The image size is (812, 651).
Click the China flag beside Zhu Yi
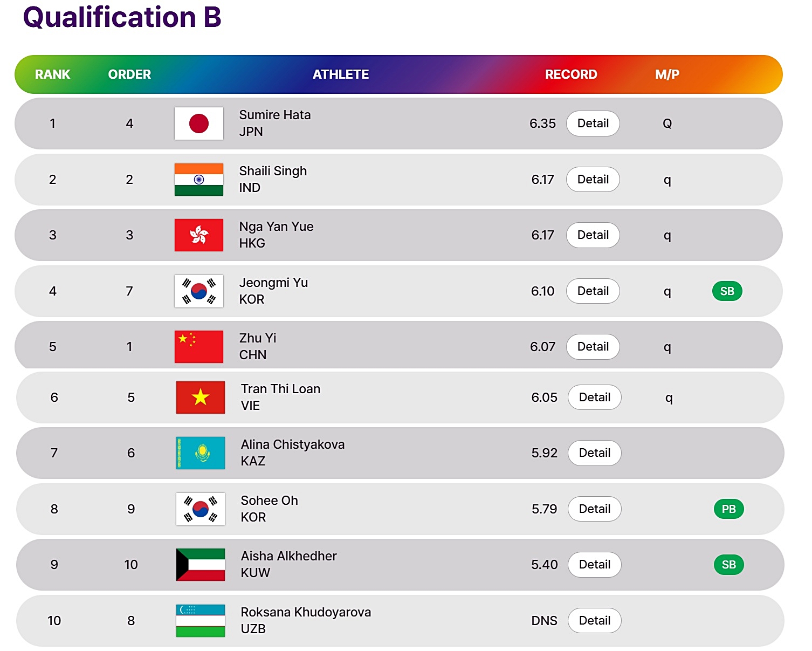tap(199, 347)
